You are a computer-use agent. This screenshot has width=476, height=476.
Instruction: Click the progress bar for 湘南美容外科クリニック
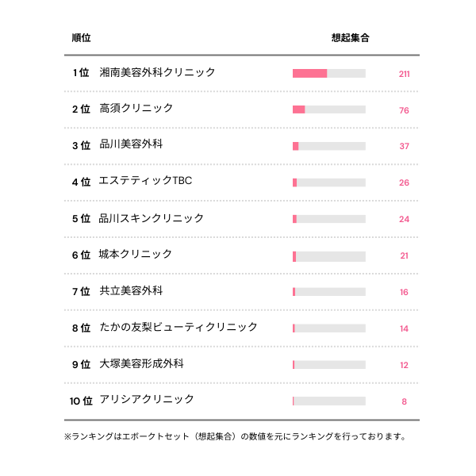click(x=329, y=73)
